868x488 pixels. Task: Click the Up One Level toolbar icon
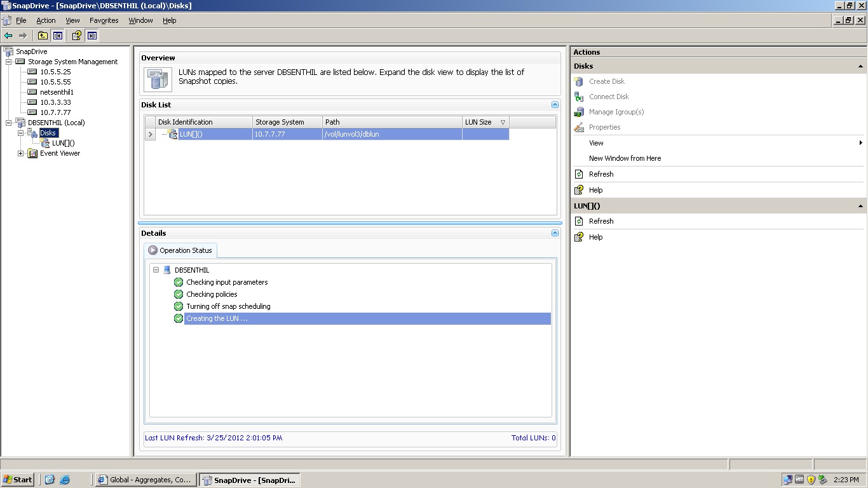click(x=43, y=36)
